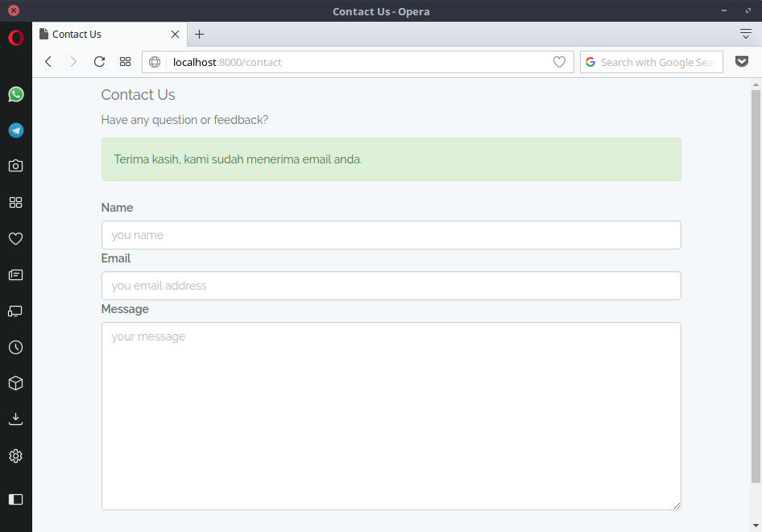The height and width of the screenshot is (532, 762).
Task: Open Extensions cube icon in the sidebar
Action: point(15,383)
